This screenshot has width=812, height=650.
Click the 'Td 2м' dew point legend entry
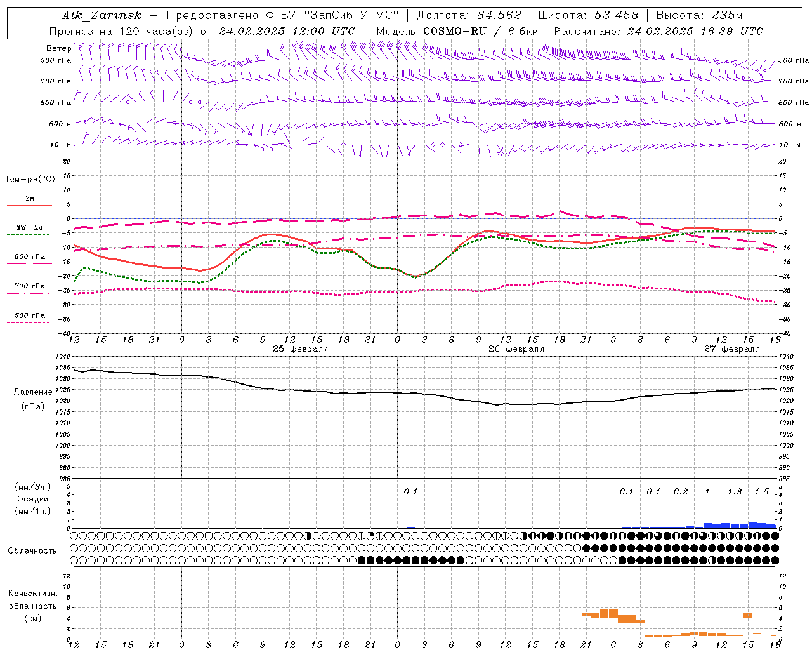[30, 228]
